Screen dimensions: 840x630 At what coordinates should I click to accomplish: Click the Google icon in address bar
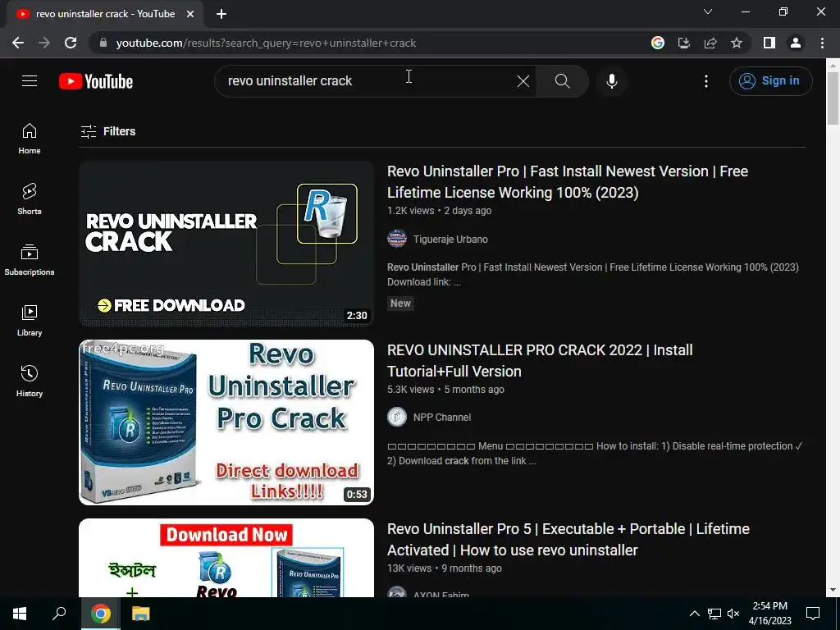(x=658, y=43)
